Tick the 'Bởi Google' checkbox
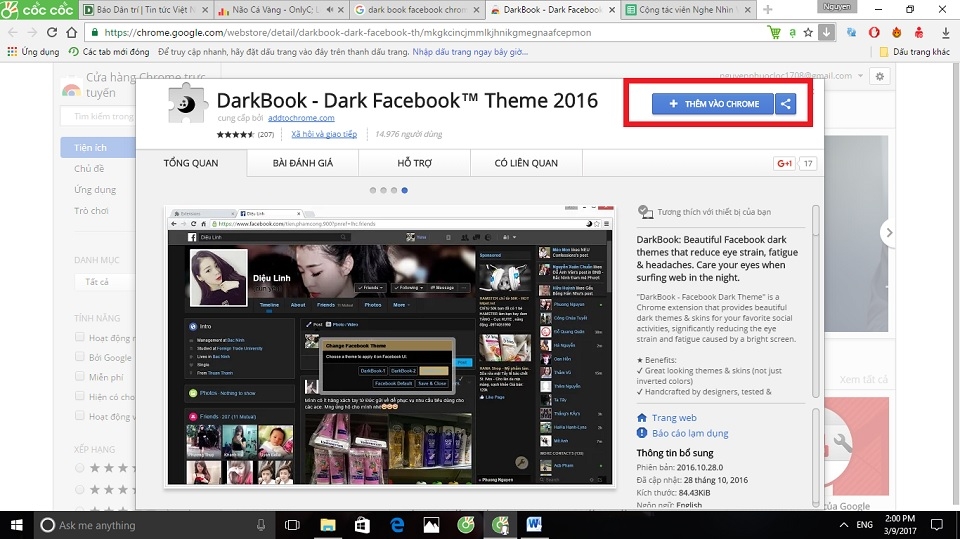The image size is (960, 539). 80,356
